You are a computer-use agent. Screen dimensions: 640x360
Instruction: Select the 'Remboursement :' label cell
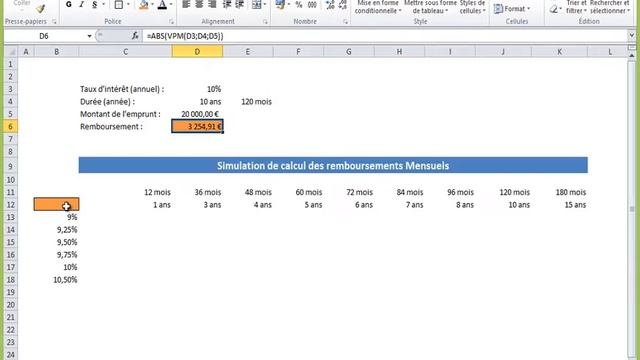click(125, 127)
